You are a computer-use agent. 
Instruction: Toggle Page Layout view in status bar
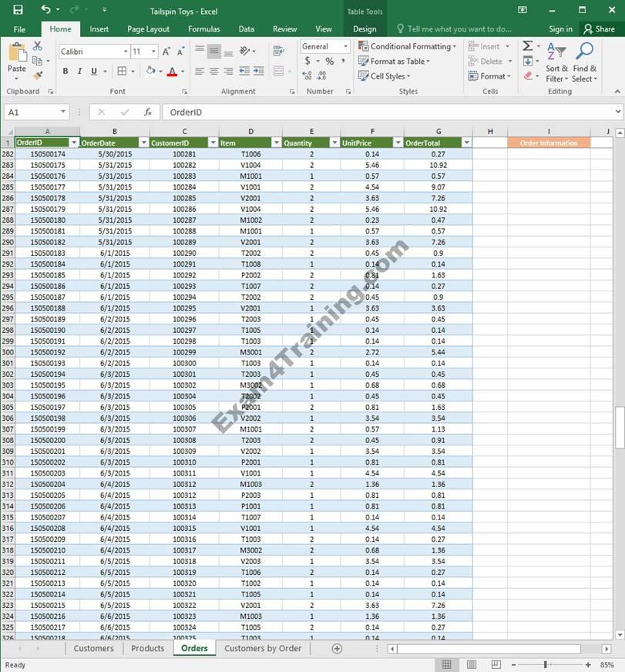pos(472,664)
